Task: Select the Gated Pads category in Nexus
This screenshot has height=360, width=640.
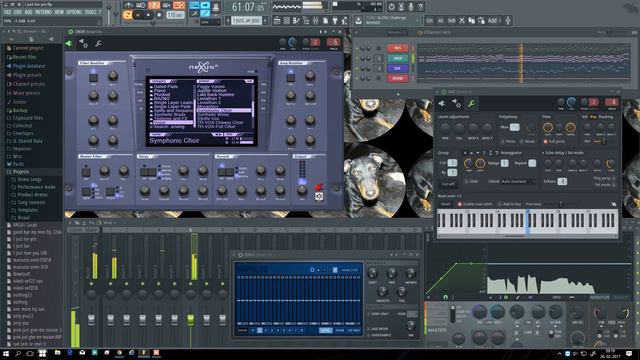Action: 166,87
